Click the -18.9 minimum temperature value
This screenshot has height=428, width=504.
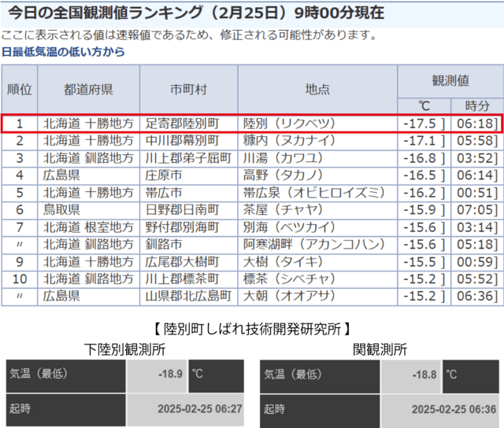pos(170,374)
